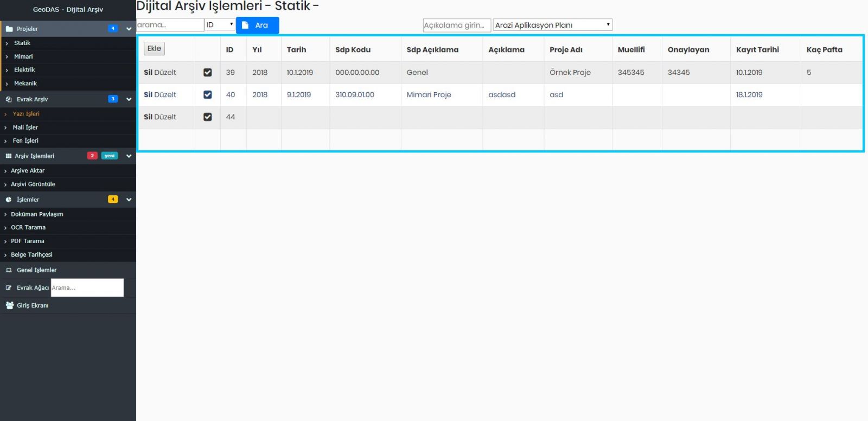Click the Evrak Arşiv icon in sidebar
868x421 pixels.
point(9,99)
